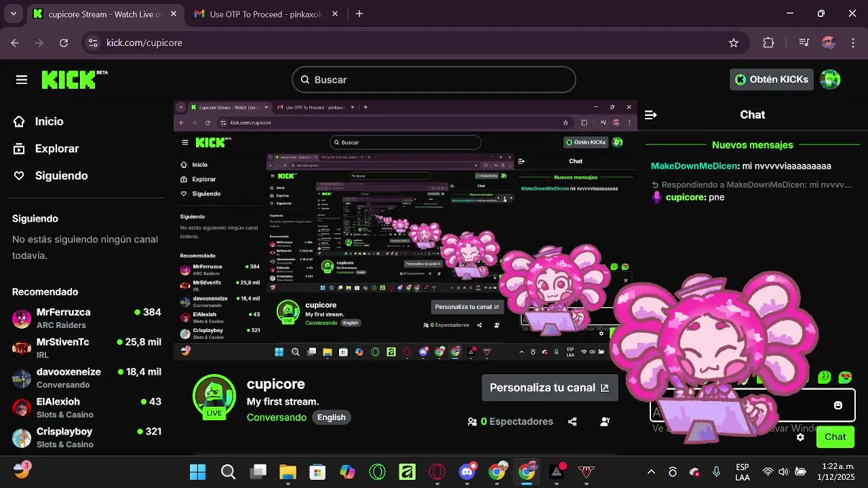Click the live stream video player
Image resolution: width=868 pixels, height=488 pixels.
tap(406, 230)
